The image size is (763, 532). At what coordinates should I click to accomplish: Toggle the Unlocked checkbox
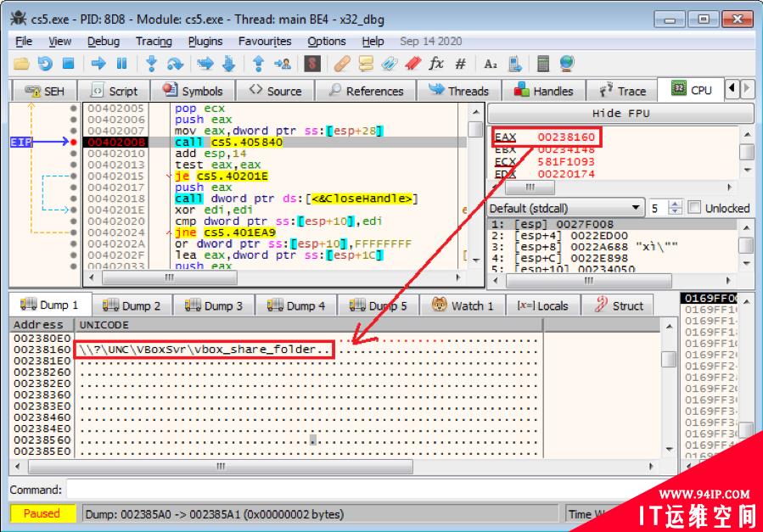(x=695, y=208)
